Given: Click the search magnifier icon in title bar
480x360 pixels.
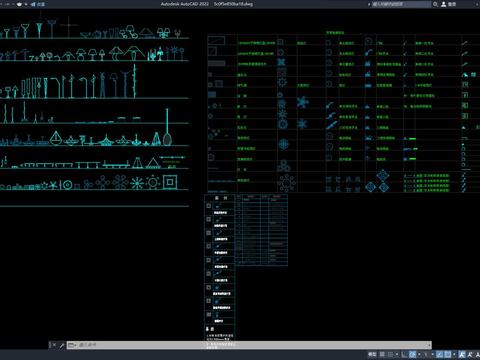Looking at the screenshot, I should pyautogui.click(x=435, y=4).
